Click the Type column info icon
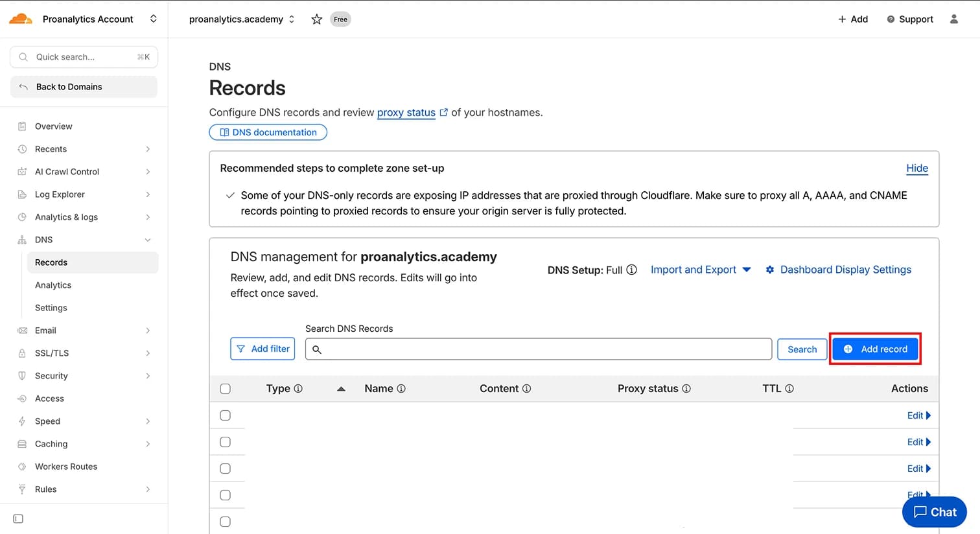 (x=298, y=389)
